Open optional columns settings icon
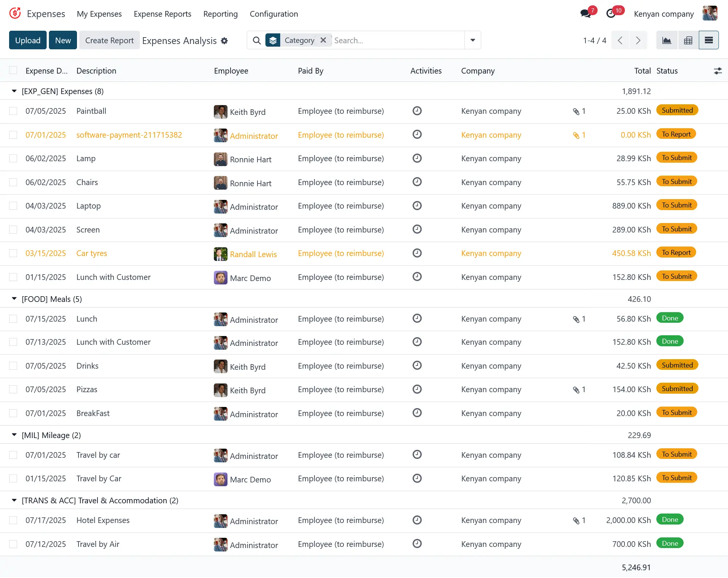Viewport: 728px width, 578px height. (x=717, y=71)
